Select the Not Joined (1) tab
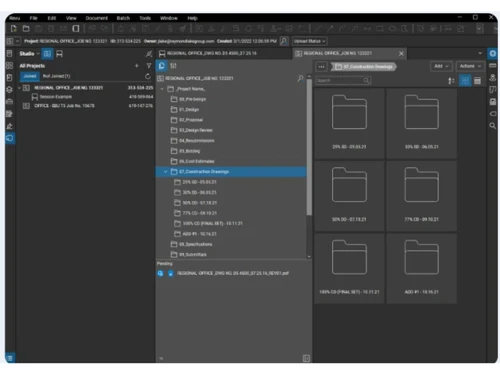Screen dimensions: 500x375 [x=56, y=76]
